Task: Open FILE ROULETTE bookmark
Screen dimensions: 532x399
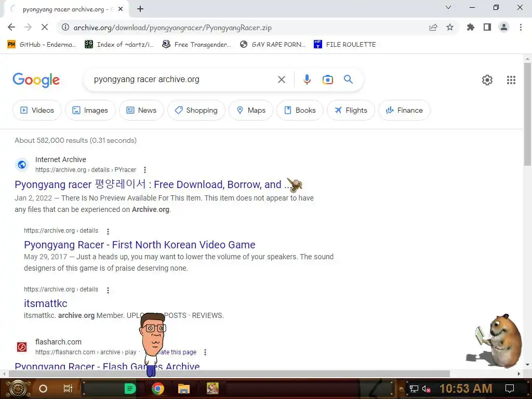Action: 345,45
